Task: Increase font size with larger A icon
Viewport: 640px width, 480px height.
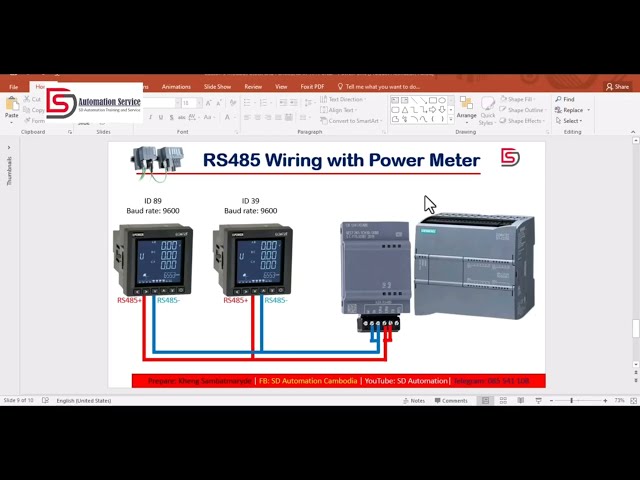Action: (x=209, y=103)
